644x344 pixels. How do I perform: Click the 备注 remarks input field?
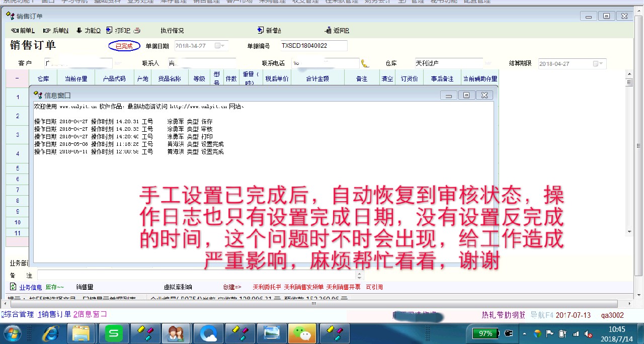pos(196,276)
